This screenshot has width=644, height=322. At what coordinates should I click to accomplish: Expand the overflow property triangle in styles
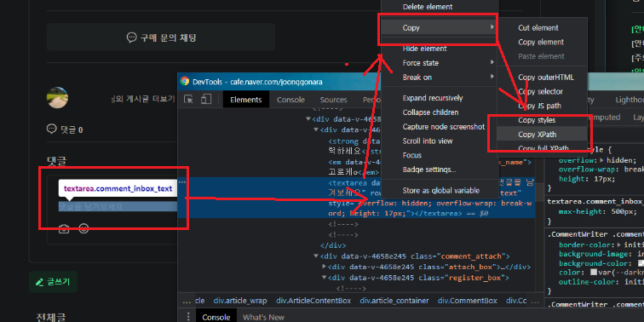pos(601,160)
